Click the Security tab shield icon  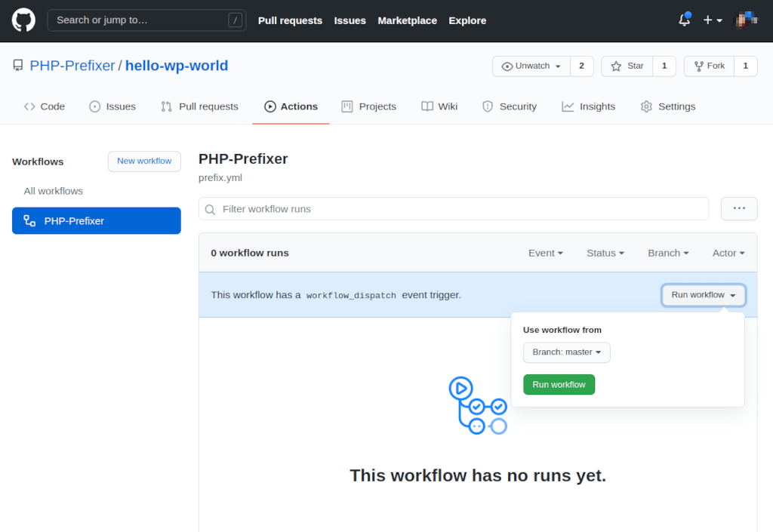pyautogui.click(x=488, y=106)
